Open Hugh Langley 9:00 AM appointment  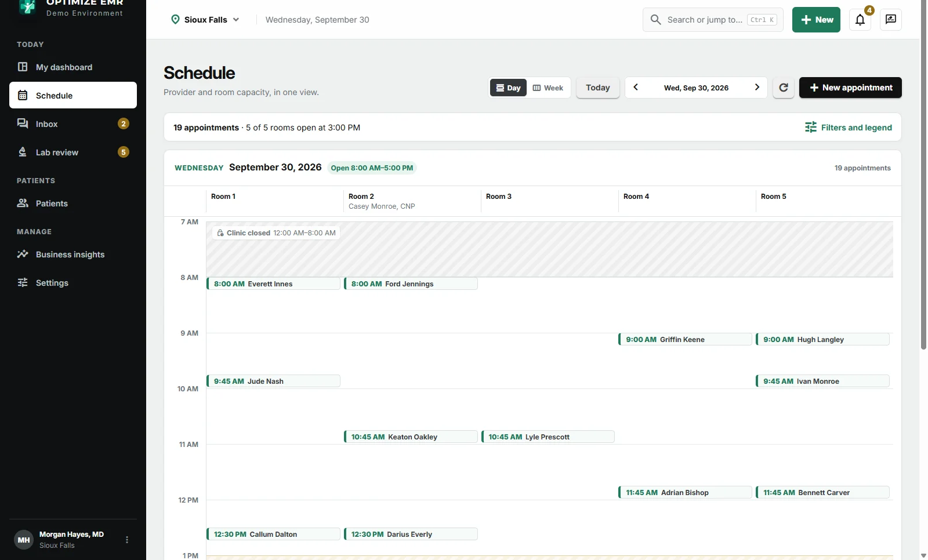coord(822,339)
